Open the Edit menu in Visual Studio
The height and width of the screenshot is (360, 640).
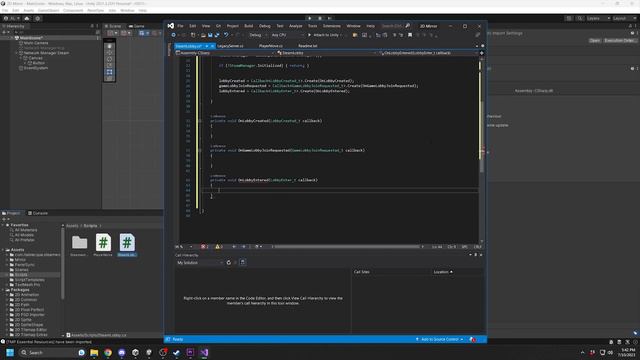tap(193, 26)
